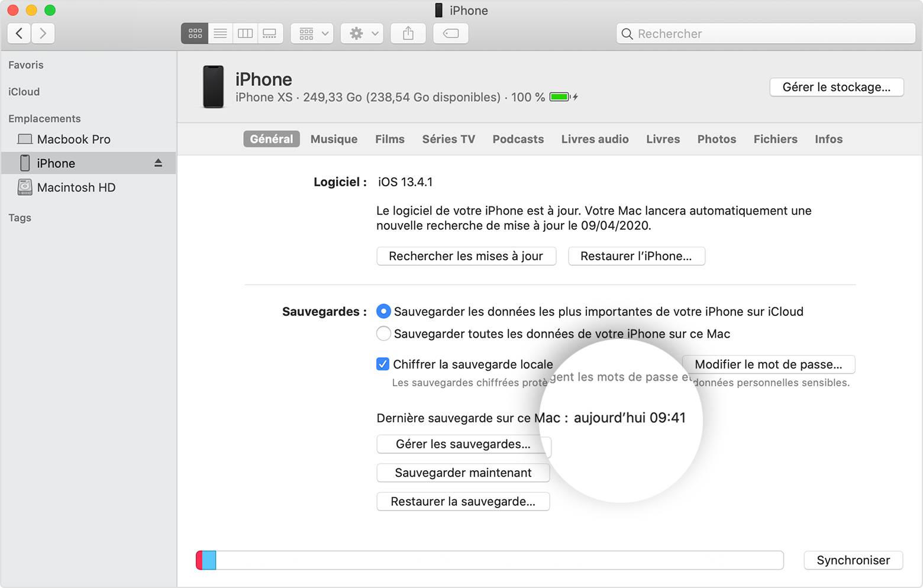Image resolution: width=923 pixels, height=588 pixels.
Task: Open the gear action menu
Action: tap(362, 34)
